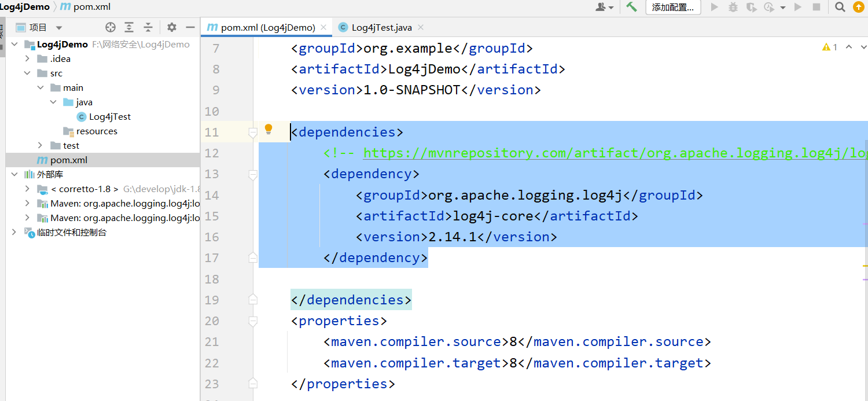Screen dimensions: 868x401
Task: Click fold marker at line 23 closing properties
Action: point(253,384)
